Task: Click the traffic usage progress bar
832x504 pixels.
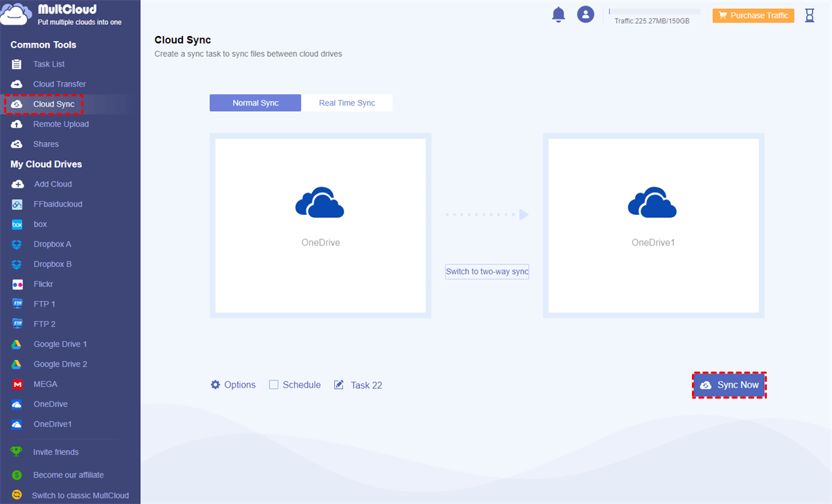Action: click(655, 12)
